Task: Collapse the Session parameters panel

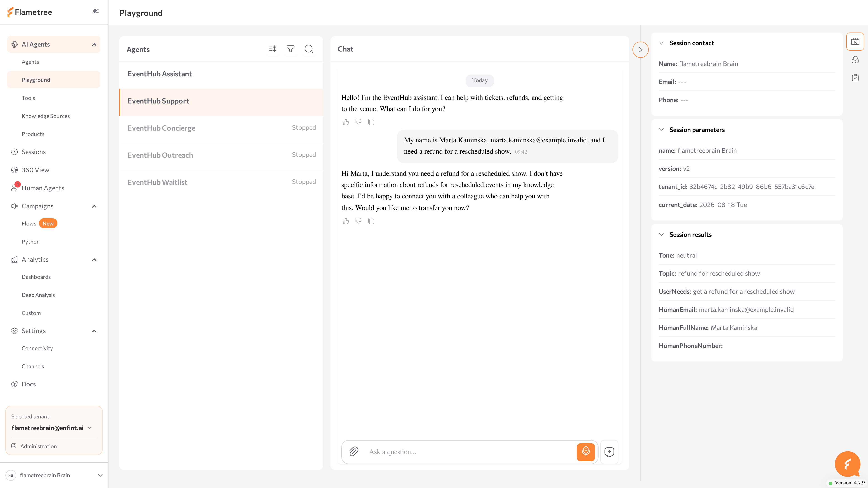Action: click(661, 130)
